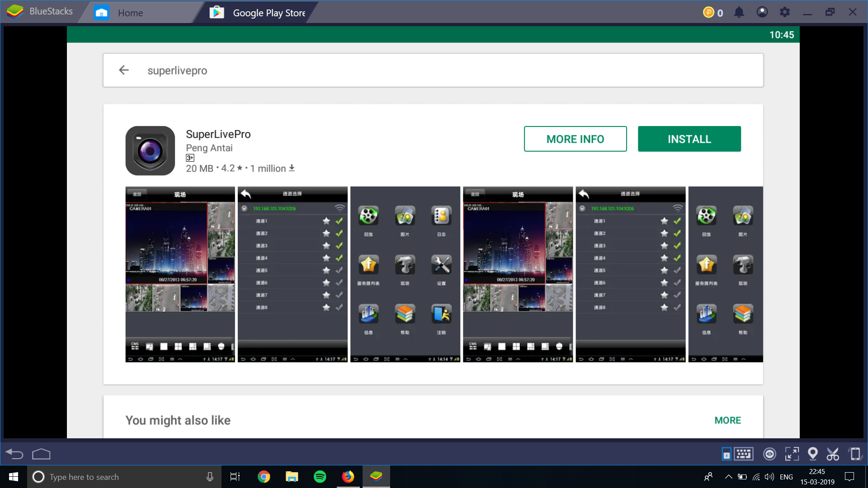Open BlueStacks settings gear
The image size is (868, 488).
785,12
